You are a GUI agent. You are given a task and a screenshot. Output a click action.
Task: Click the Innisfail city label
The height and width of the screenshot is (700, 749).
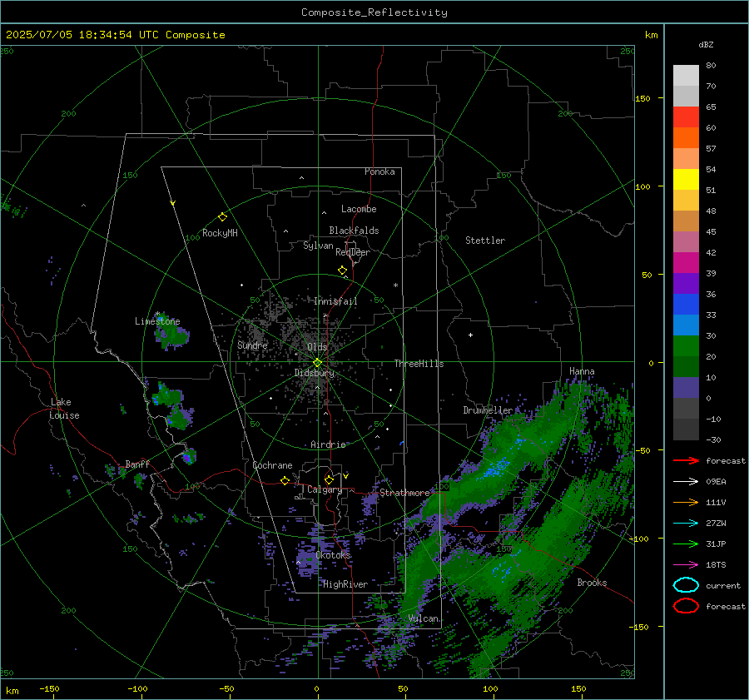coord(335,301)
